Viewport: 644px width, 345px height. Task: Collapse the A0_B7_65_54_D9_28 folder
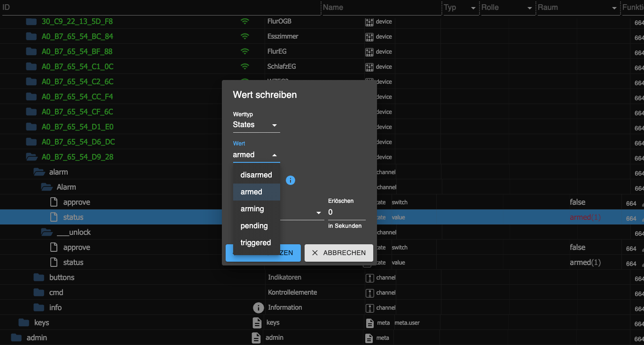point(31,157)
